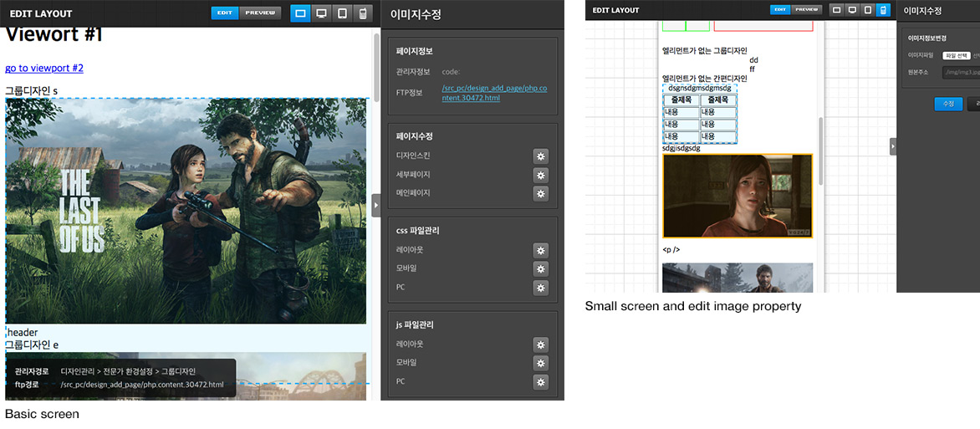Click 이미지수정 panel title in Small screen
Screen dimensions: 980x429
click(922, 10)
